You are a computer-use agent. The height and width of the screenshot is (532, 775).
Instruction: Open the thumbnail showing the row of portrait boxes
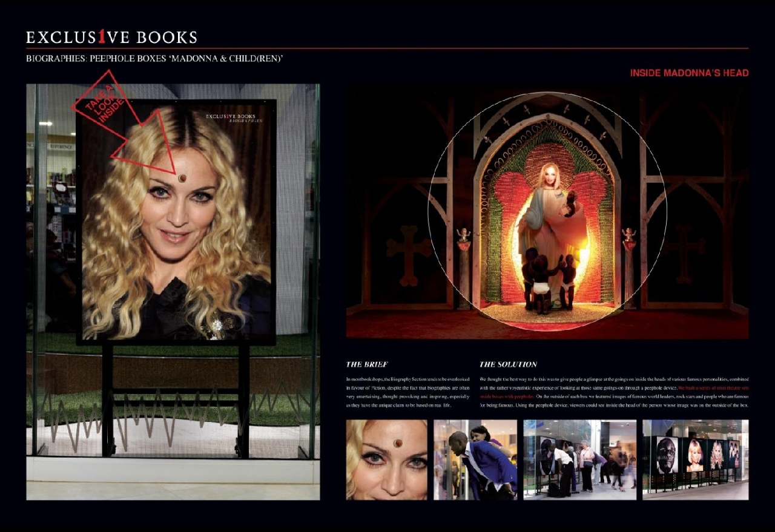pos(696,460)
